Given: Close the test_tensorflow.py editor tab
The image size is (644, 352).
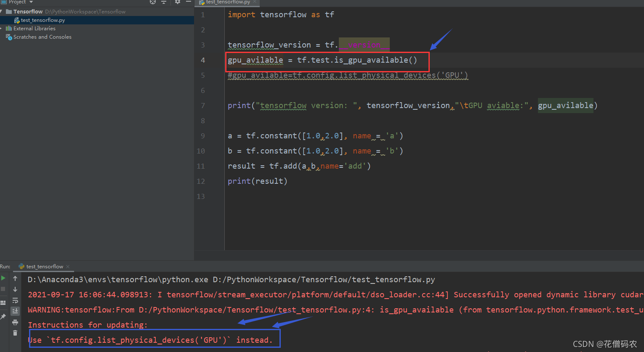Looking at the screenshot, I should pyautogui.click(x=255, y=2).
